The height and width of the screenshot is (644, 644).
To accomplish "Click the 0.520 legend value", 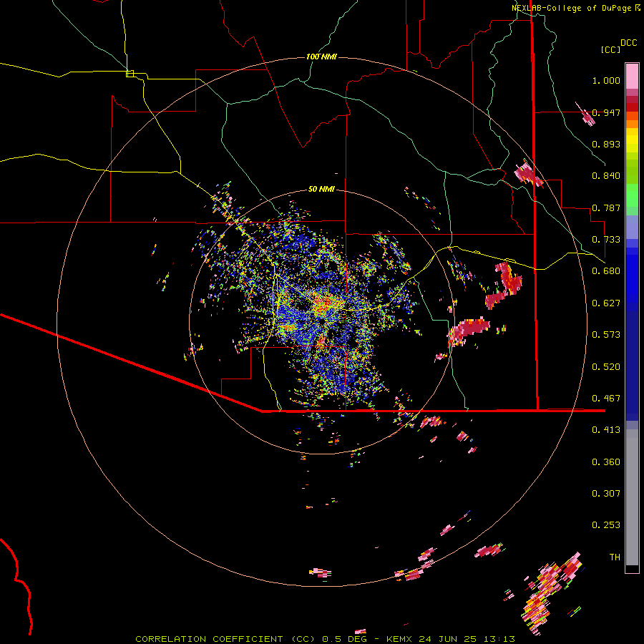I will pos(606,367).
